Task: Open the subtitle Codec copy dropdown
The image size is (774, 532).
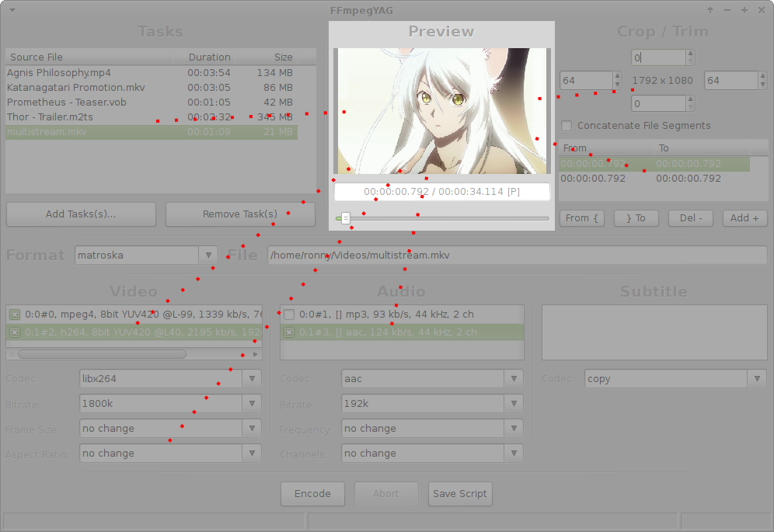Action: (757, 378)
